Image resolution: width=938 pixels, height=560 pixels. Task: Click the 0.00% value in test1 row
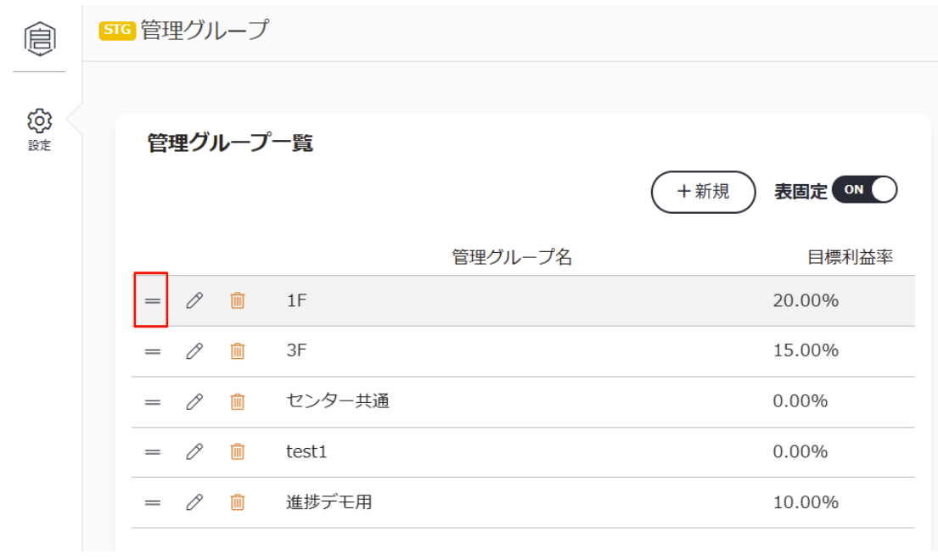pyautogui.click(x=800, y=452)
